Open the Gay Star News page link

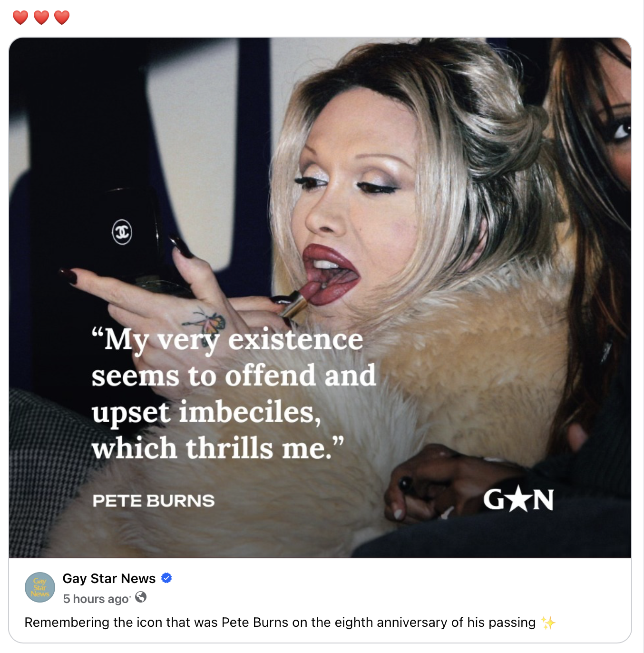click(x=109, y=578)
